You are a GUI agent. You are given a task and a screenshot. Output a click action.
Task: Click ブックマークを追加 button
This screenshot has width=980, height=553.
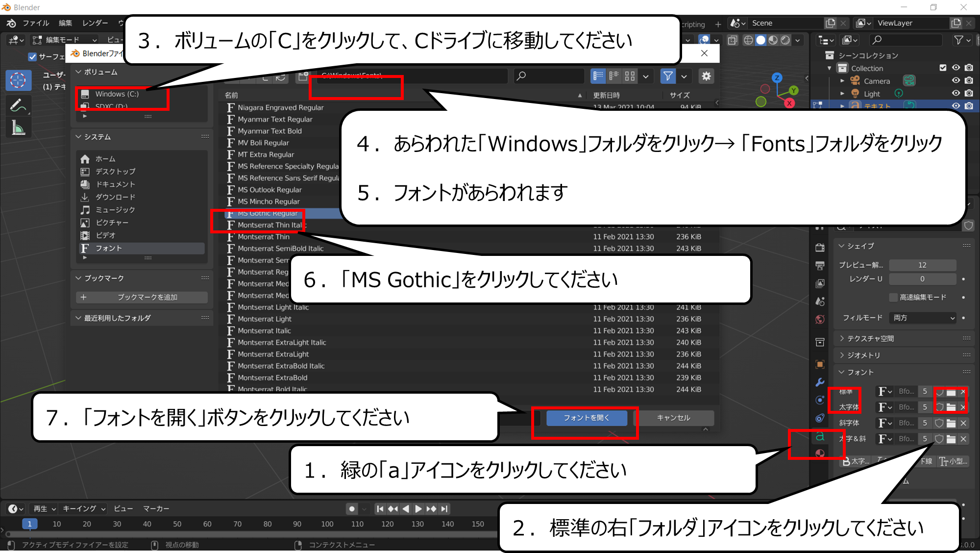coord(142,297)
